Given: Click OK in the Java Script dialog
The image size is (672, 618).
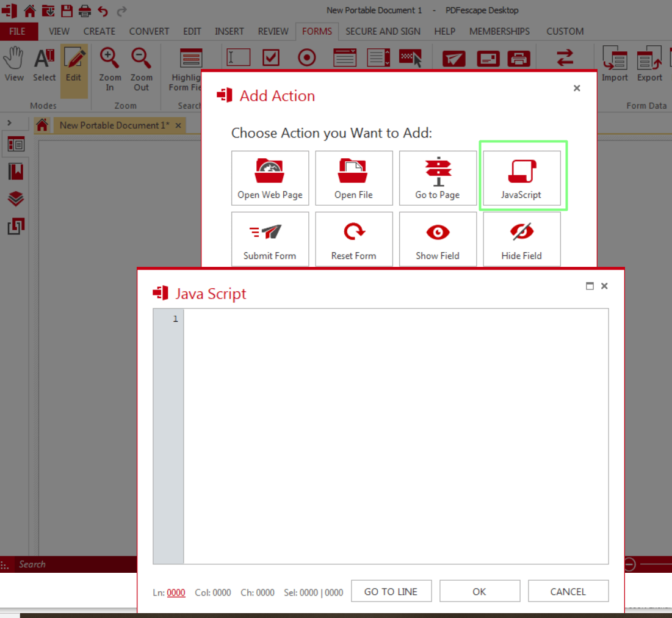Looking at the screenshot, I should tap(480, 591).
